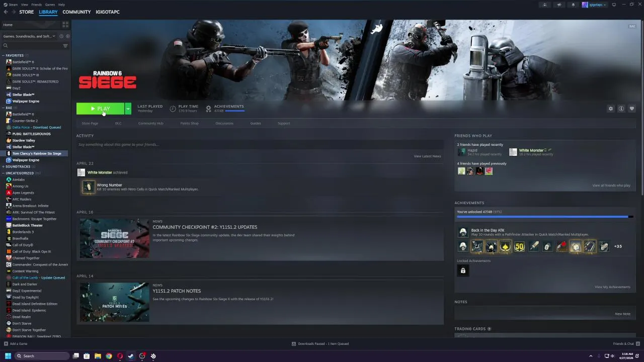This screenshot has width=644, height=362.
Task: Open the notifications bell icon
Action: tap(573, 5)
